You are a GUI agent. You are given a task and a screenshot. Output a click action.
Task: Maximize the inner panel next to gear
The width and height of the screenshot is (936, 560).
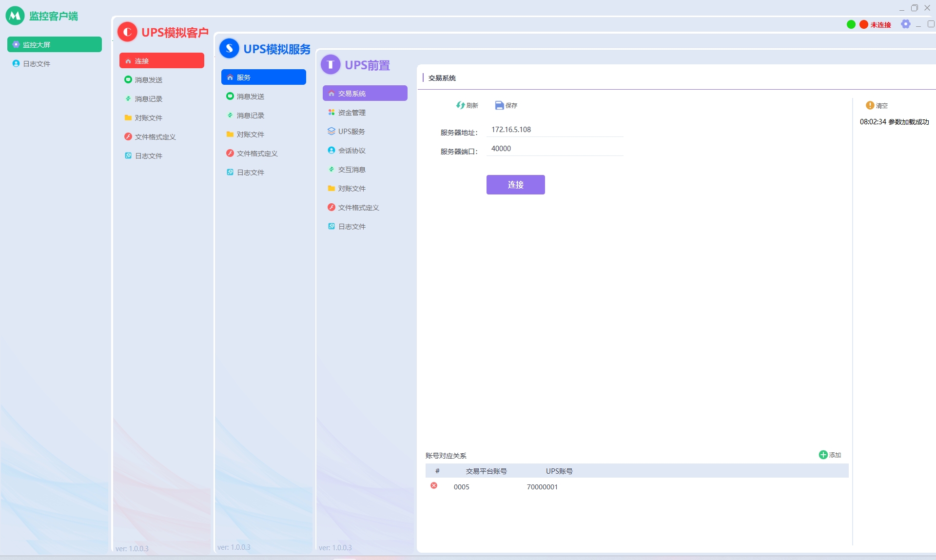pos(931,24)
